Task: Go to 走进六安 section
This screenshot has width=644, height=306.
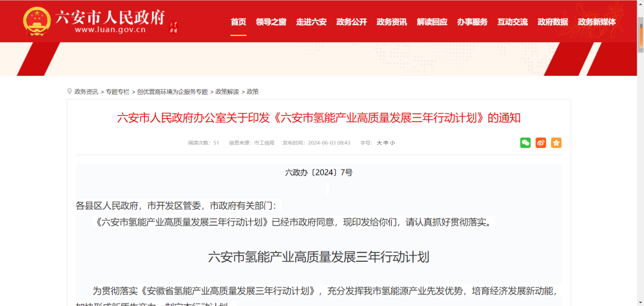Action: (x=311, y=22)
